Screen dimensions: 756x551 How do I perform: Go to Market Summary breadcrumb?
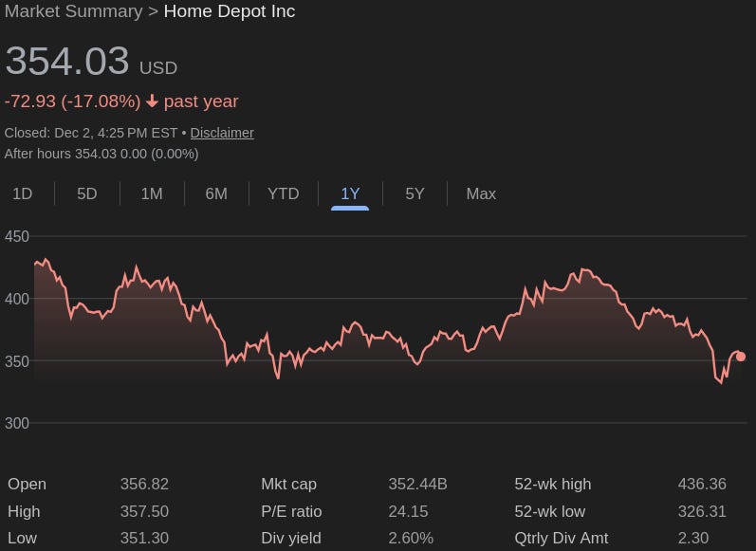[x=73, y=11]
